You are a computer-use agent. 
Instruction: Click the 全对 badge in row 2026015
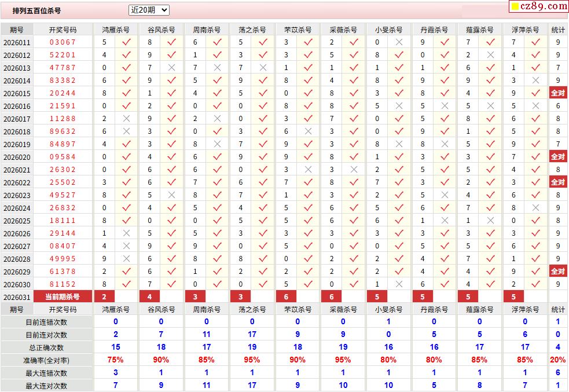click(558, 93)
